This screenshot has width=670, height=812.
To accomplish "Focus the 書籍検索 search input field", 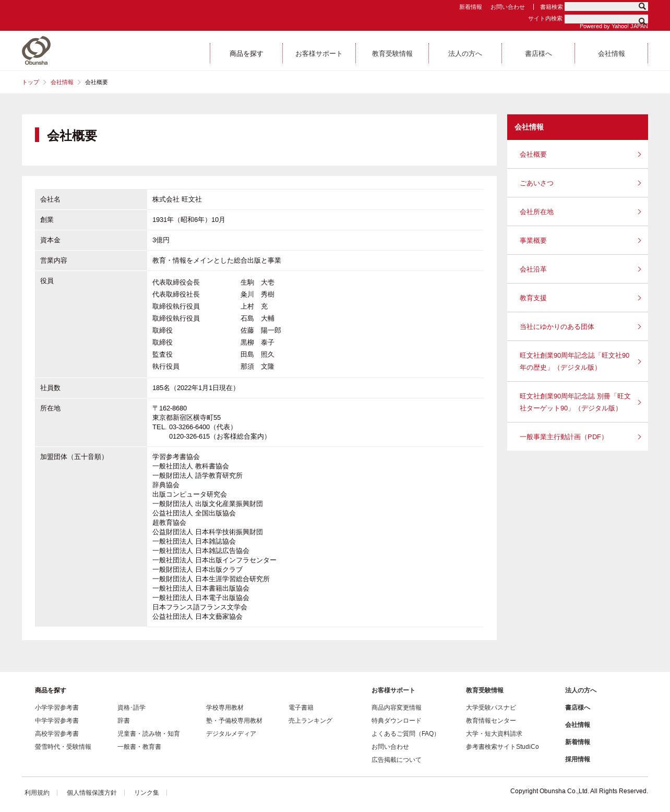I will (601, 6).
